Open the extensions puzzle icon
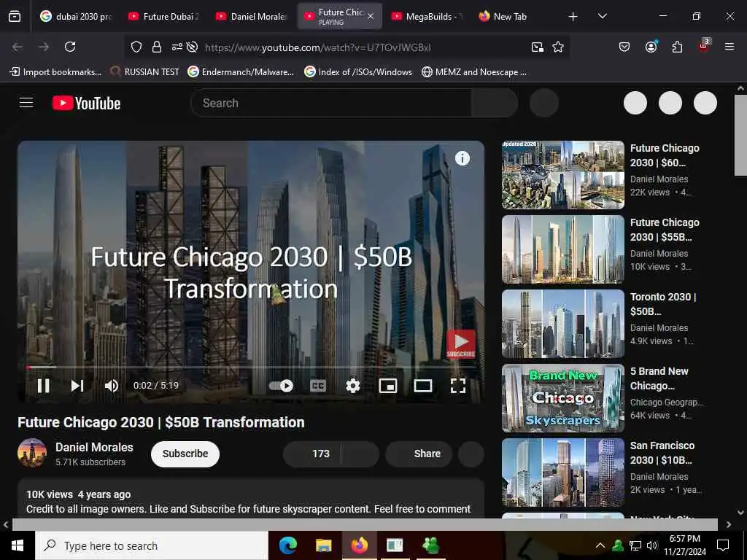Viewport: 747px width, 560px height. (x=677, y=47)
